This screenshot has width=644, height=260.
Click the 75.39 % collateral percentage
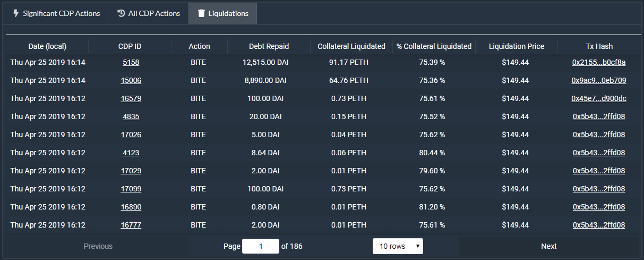(432, 62)
